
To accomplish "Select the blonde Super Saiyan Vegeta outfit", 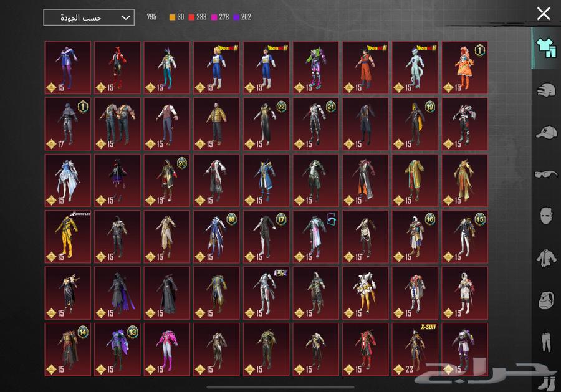I will pyautogui.click(x=216, y=67).
